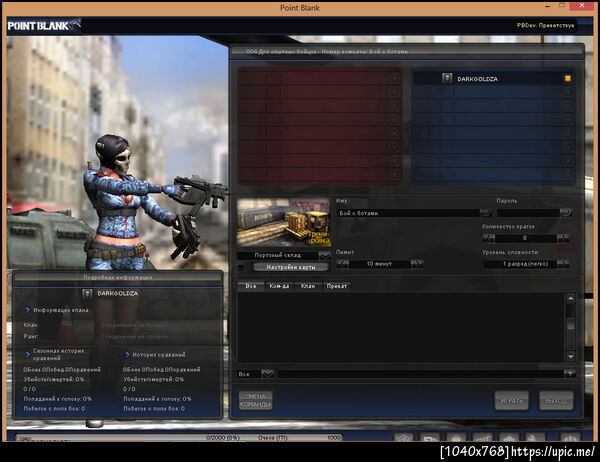Click the Point Blank logo
Screen dimensions: 600x462
pos(44,25)
